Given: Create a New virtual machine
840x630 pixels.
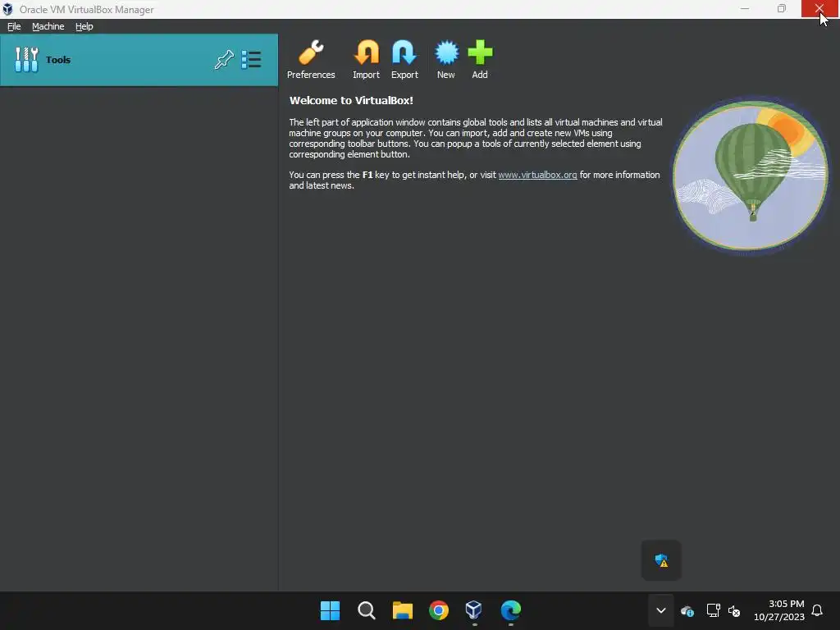Looking at the screenshot, I should [446, 59].
